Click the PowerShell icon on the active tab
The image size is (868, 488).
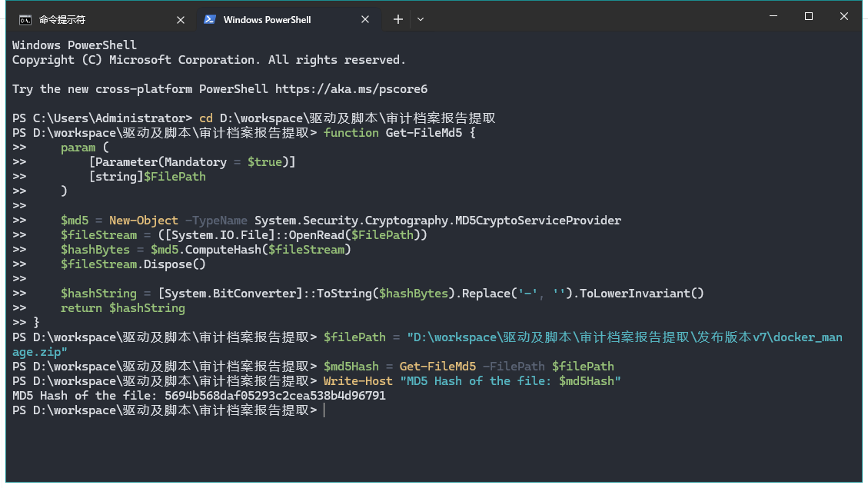[x=209, y=20]
